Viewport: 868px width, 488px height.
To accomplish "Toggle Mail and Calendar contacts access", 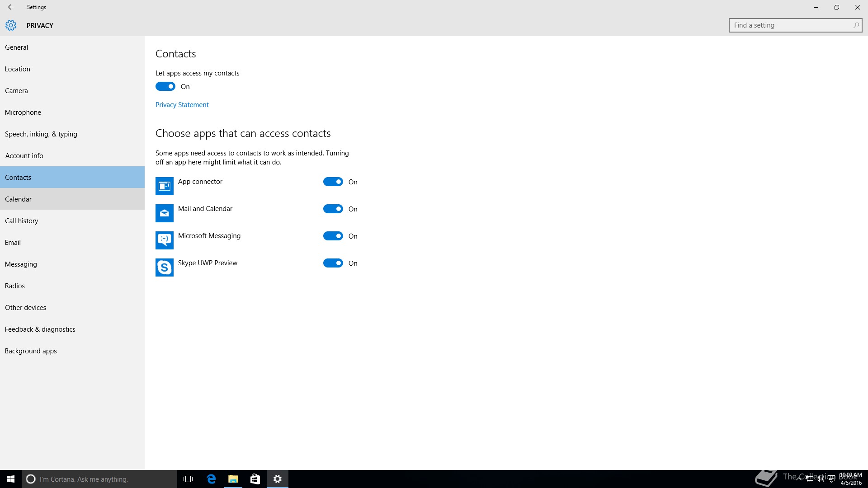I will click(333, 209).
